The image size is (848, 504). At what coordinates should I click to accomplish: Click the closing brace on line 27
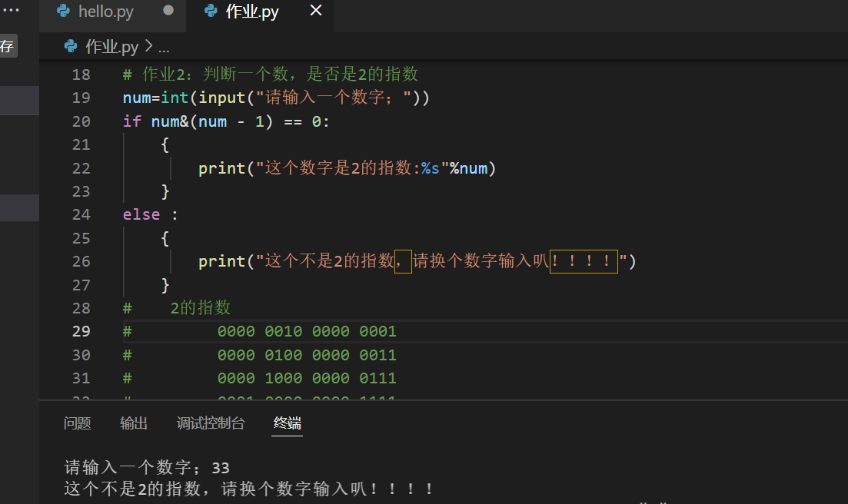(165, 285)
